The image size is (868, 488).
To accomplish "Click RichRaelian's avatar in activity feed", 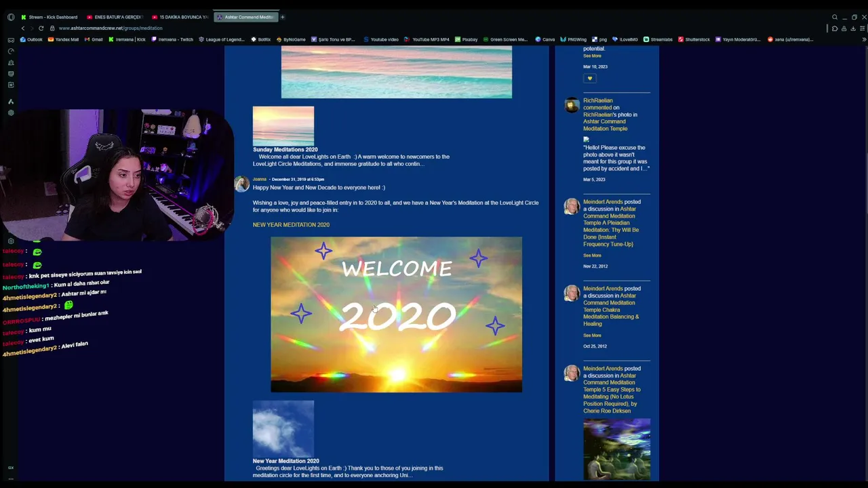I will [572, 105].
